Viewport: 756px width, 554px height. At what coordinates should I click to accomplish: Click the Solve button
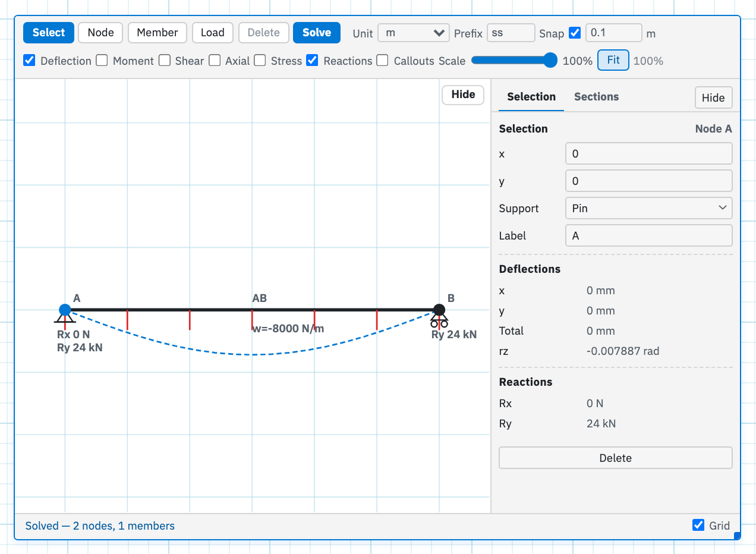tap(317, 33)
